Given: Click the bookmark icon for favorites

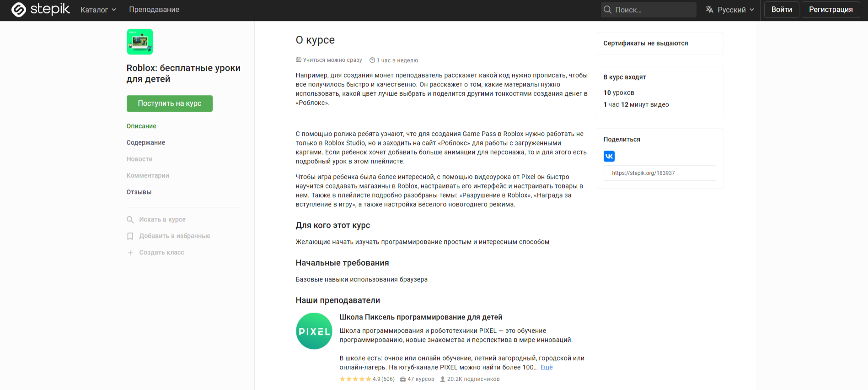Looking at the screenshot, I should click(x=130, y=236).
